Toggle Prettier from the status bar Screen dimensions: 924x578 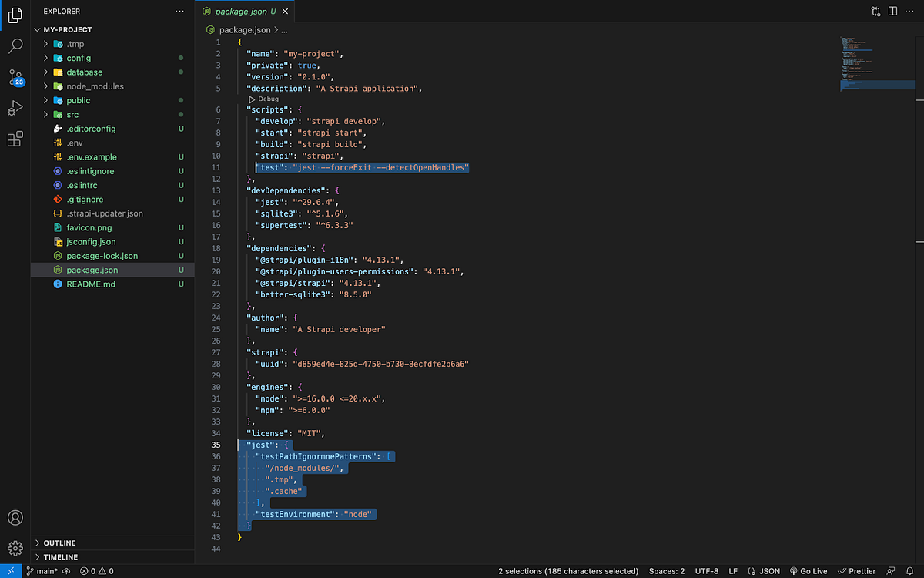[857, 571]
